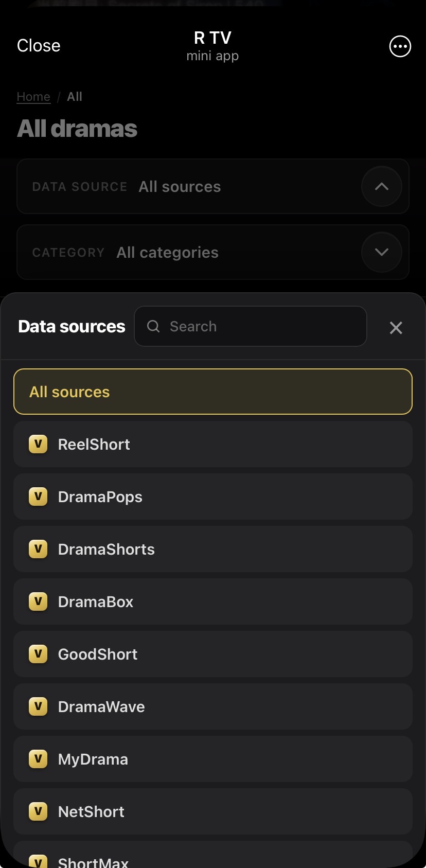Choose ReelShort as data source
This screenshot has width=426, height=868.
[x=213, y=444]
